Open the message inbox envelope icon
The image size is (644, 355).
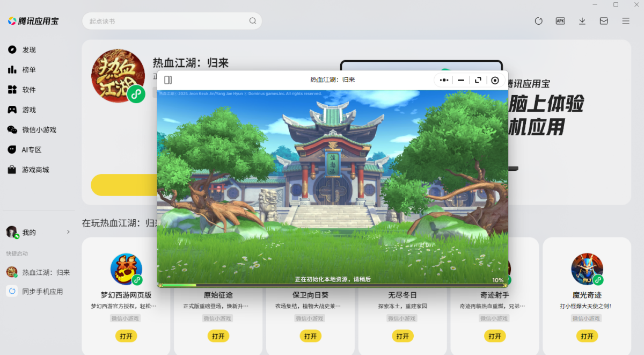[603, 20]
